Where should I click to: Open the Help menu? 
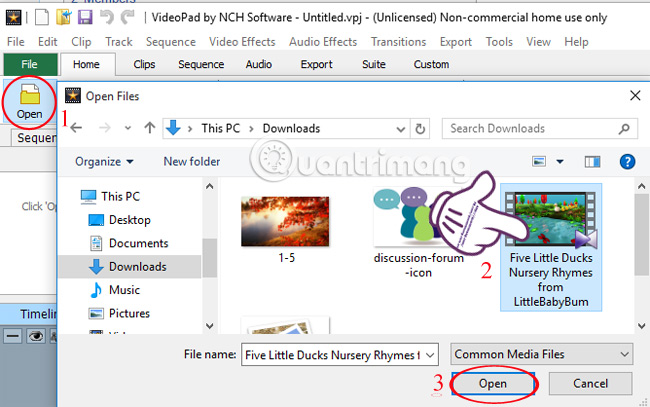coord(576,42)
